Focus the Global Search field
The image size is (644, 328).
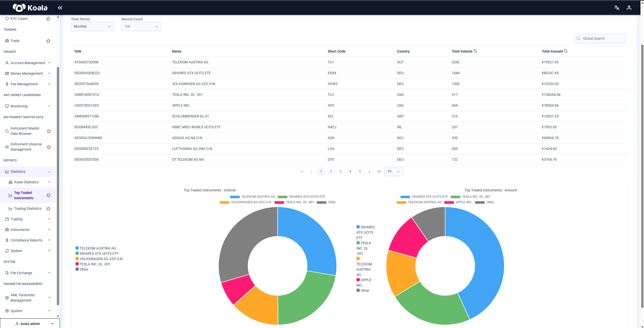point(600,38)
